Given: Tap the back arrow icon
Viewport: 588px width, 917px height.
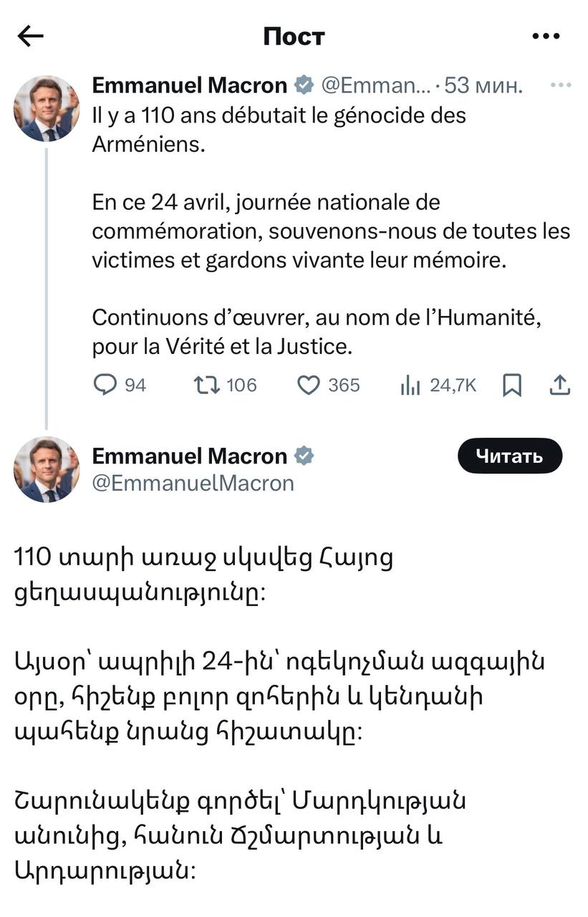Looking at the screenshot, I should point(31,36).
